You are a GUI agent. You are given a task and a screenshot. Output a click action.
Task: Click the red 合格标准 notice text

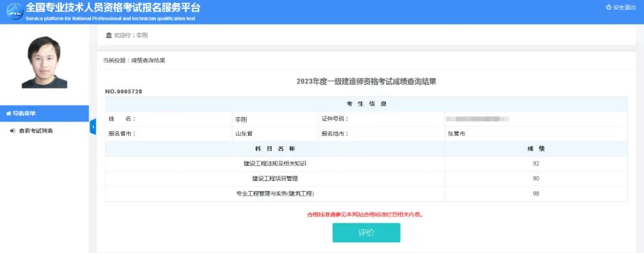click(366, 214)
